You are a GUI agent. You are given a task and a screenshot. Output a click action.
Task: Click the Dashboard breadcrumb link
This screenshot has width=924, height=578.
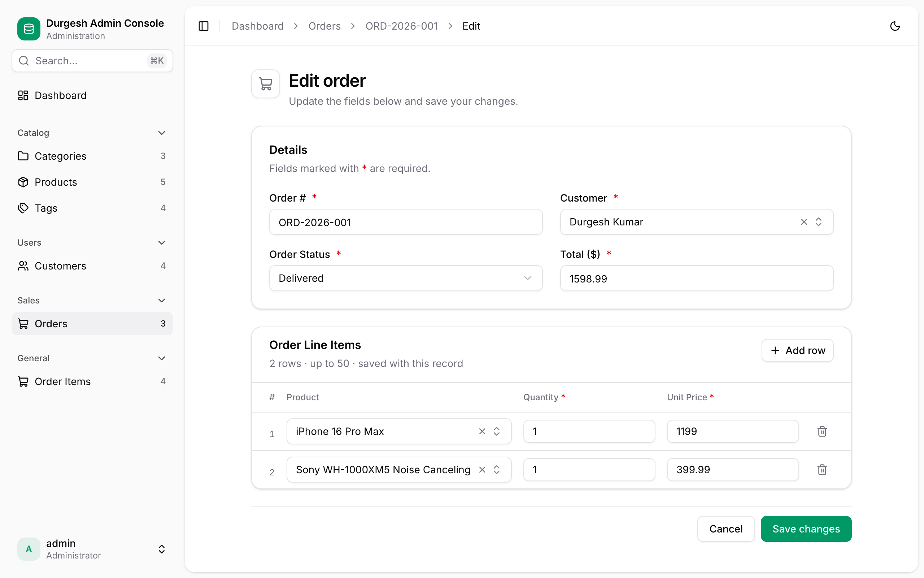click(x=258, y=26)
